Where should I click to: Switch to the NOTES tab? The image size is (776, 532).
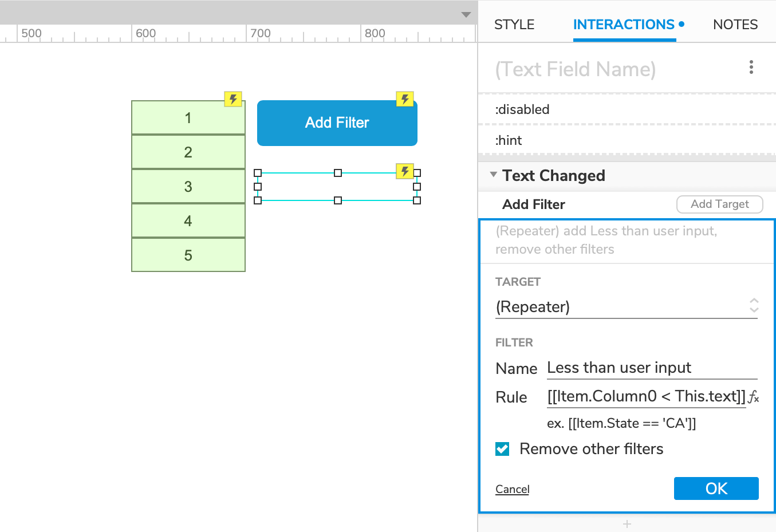pyautogui.click(x=735, y=24)
